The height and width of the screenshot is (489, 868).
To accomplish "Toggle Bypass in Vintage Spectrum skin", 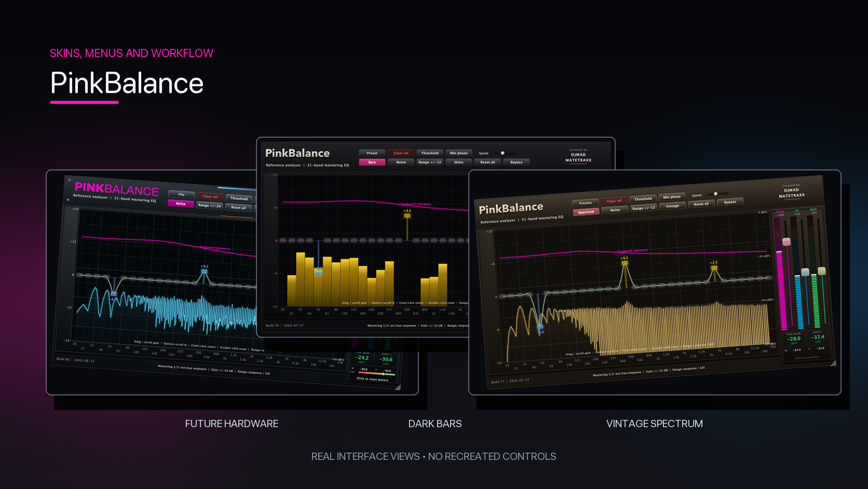I will (x=730, y=202).
